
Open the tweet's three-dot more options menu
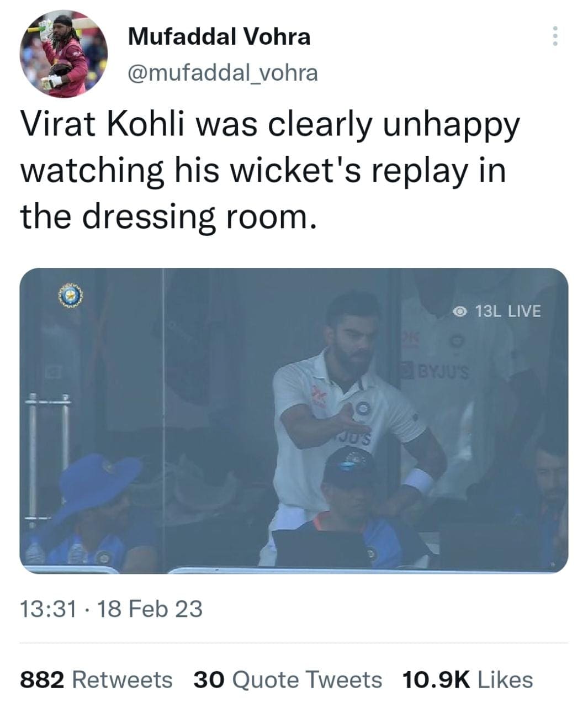coord(555,36)
